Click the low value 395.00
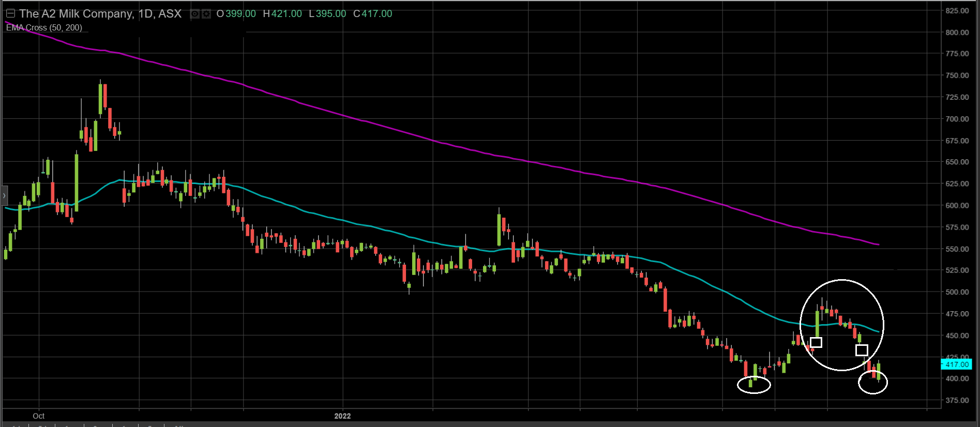The height and width of the screenshot is (427, 980). pos(331,14)
